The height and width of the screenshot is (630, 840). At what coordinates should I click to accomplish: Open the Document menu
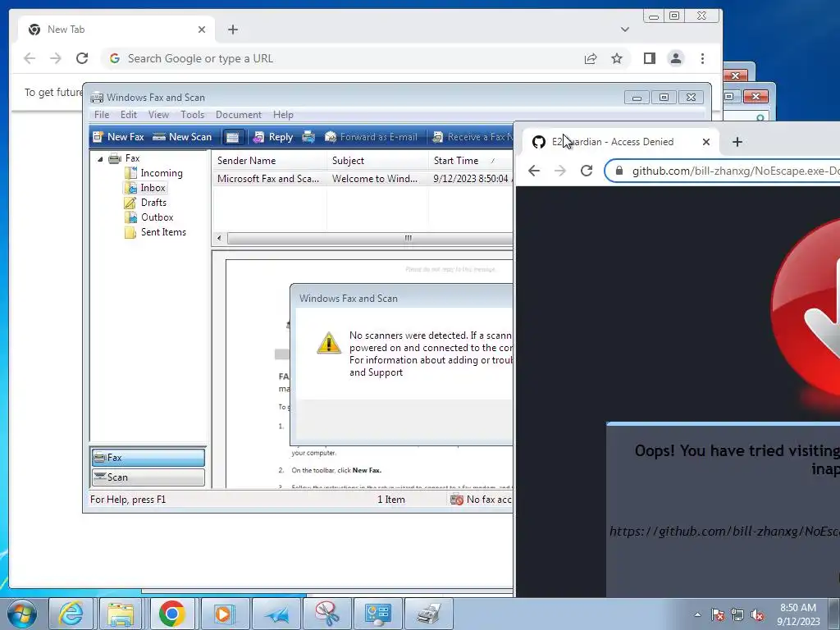[239, 115]
